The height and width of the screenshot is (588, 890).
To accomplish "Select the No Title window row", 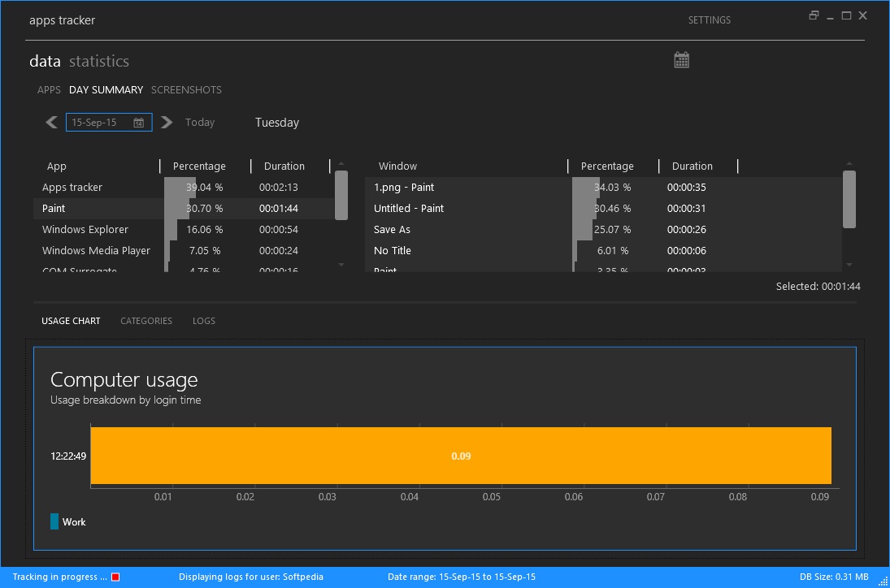I will (x=603, y=250).
